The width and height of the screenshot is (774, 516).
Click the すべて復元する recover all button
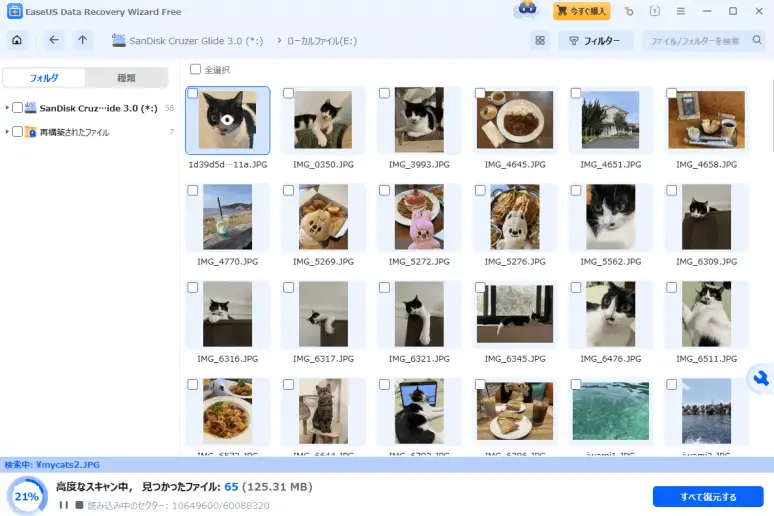coord(708,497)
